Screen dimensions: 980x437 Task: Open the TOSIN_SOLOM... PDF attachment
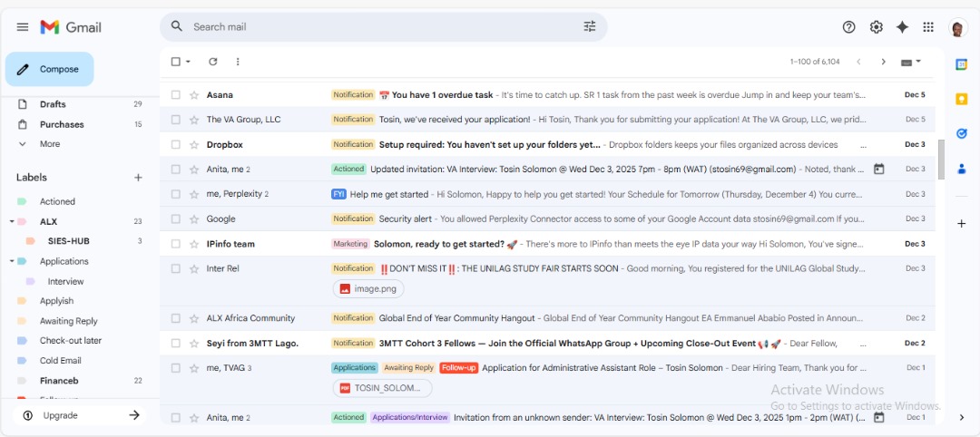[382, 388]
